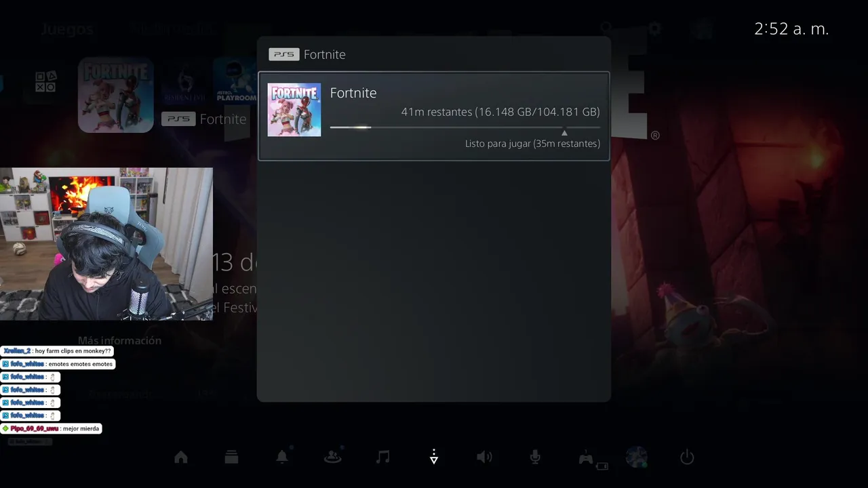
Task: Click fofo_whitee "emotes emotes emotes" message
Action: pyautogui.click(x=58, y=364)
